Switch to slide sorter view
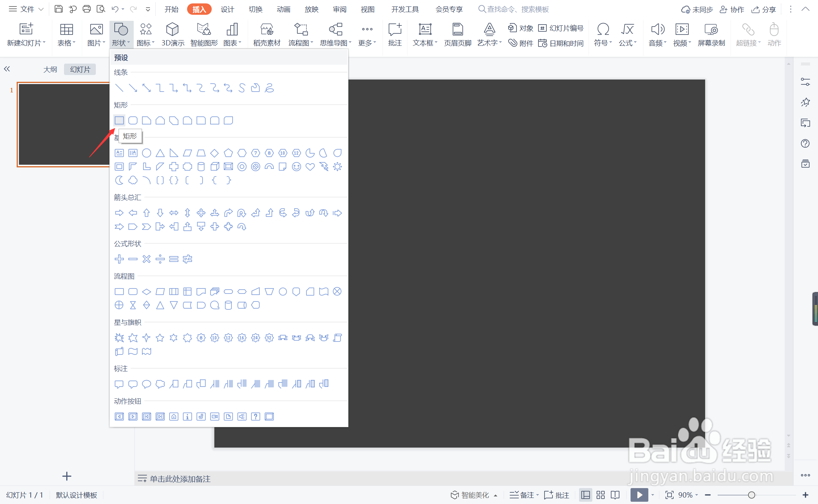 point(601,495)
